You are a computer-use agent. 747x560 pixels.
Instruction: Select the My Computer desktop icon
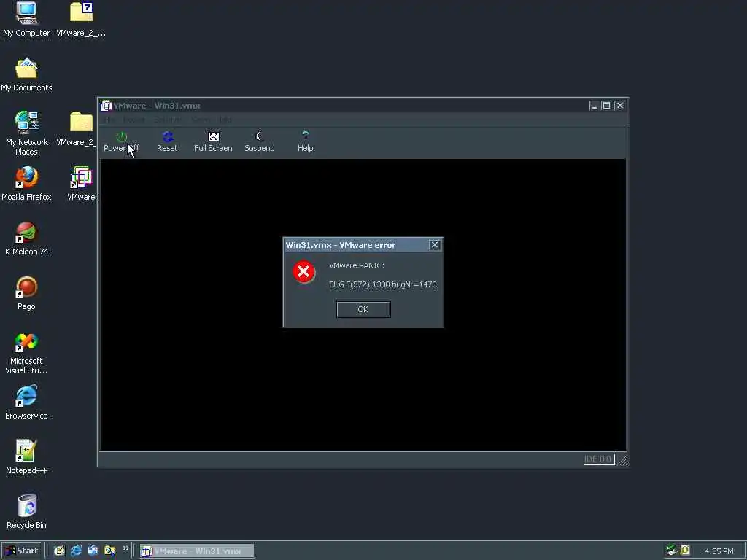26,20
